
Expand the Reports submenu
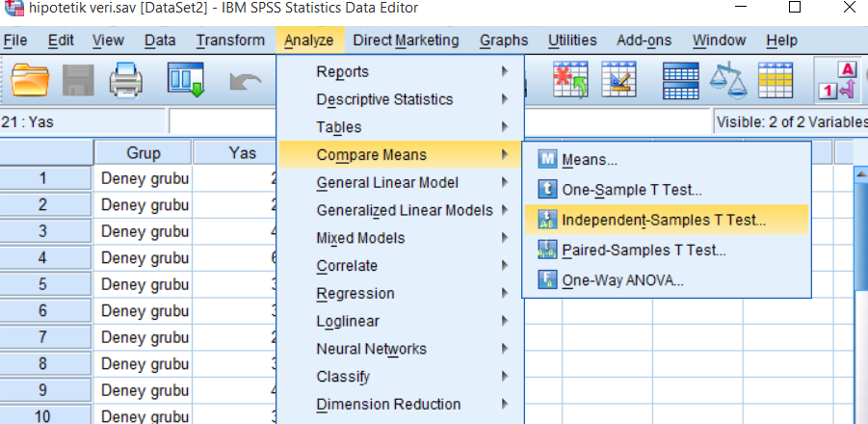point(401,72)
